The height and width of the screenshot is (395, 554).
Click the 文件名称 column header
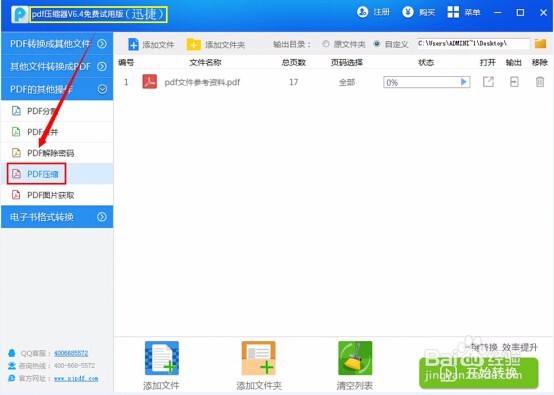click(205, 63)
